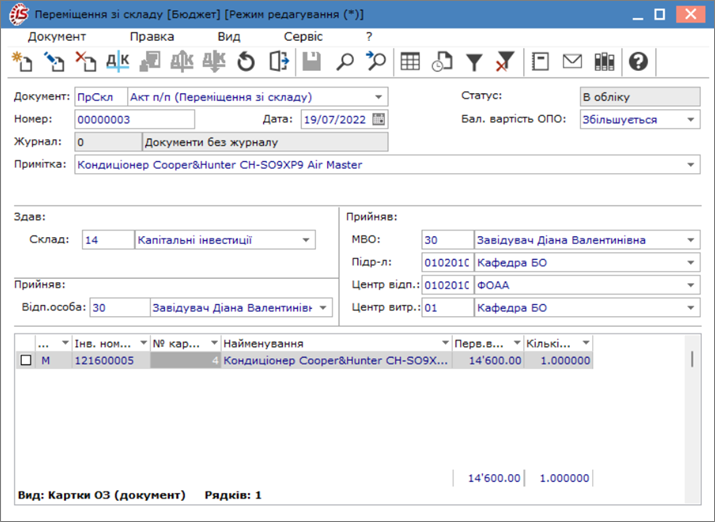715x522 pixels.
Task: Open the Сервіс menu
Action: [x=303, y=37]
